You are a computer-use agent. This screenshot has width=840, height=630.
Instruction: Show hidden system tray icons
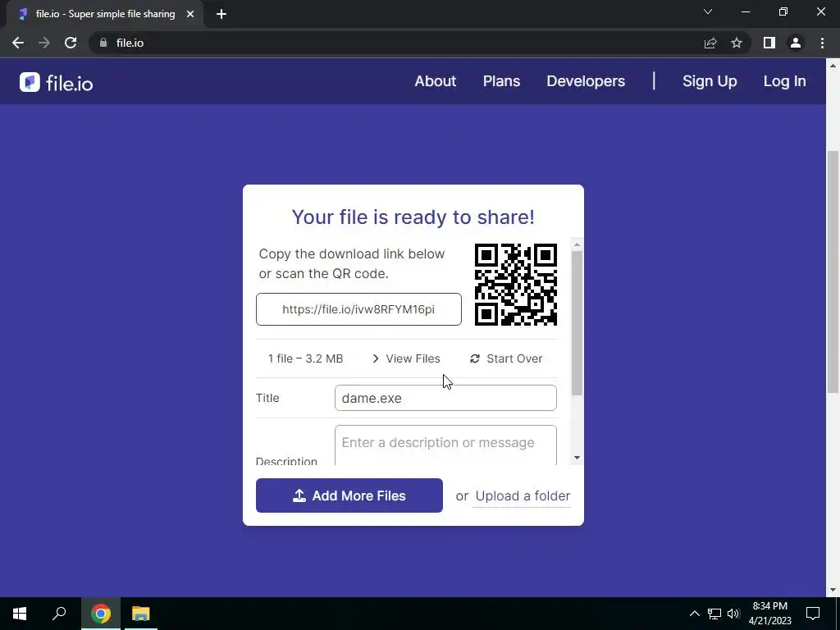(x=694, y=614)
